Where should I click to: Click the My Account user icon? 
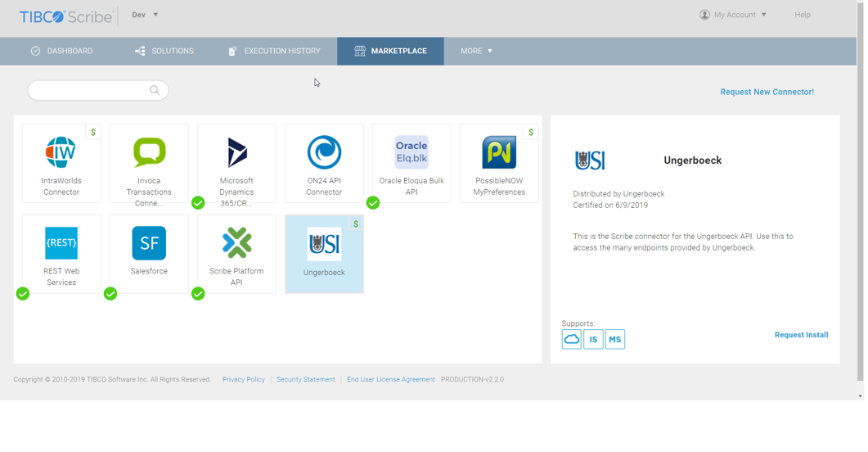(x=704, y=15)
